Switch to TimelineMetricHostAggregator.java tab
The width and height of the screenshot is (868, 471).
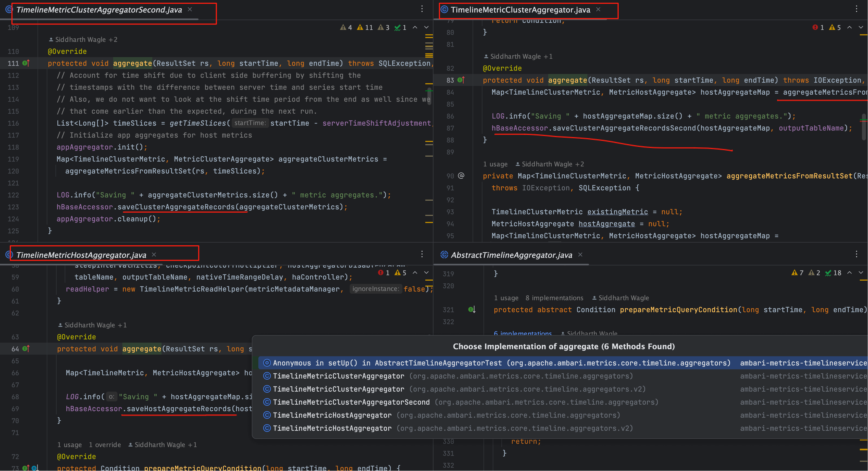(81, 255)
